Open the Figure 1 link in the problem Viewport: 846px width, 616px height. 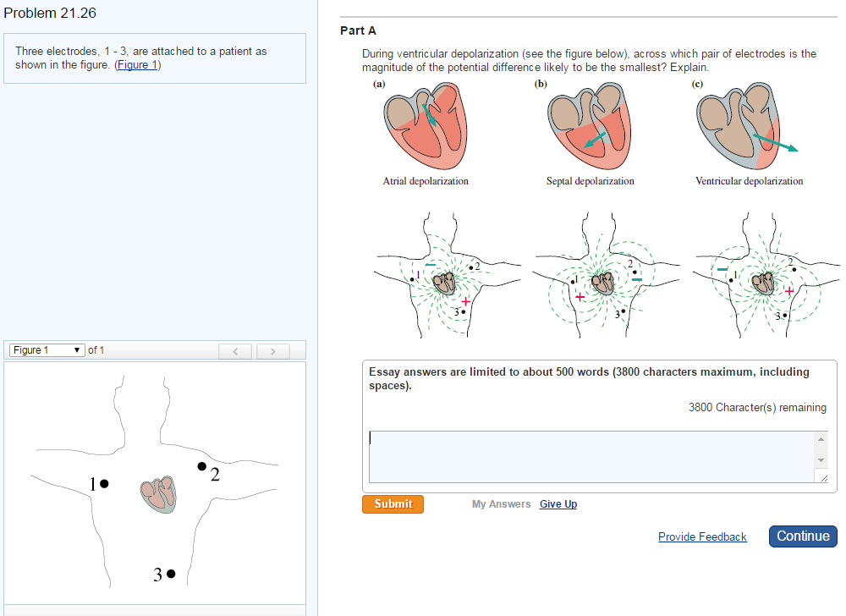[137, 64]
